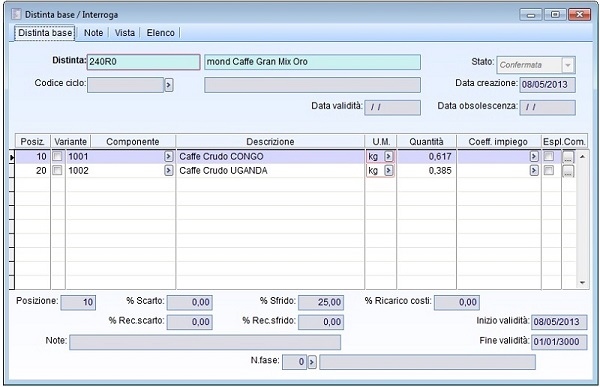Click the Note text field at bottom
Viewport: 600px width, 387px height.
click(205, 342)
